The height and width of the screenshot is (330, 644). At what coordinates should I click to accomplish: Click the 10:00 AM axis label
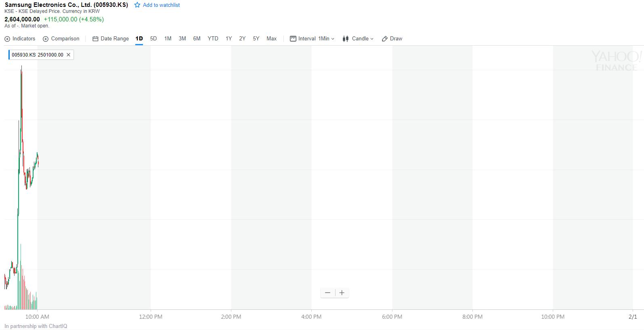[x=37, y=317]
